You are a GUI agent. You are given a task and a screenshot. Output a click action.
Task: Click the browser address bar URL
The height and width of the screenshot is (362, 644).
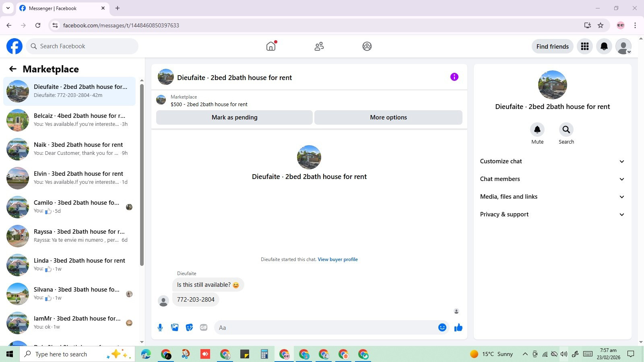click(121, 25)
